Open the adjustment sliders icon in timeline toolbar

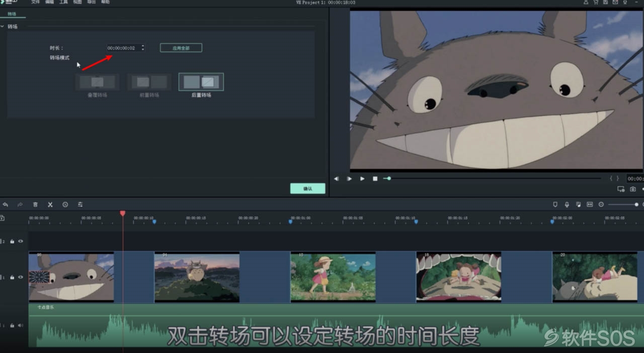click(x=80, y=205)
